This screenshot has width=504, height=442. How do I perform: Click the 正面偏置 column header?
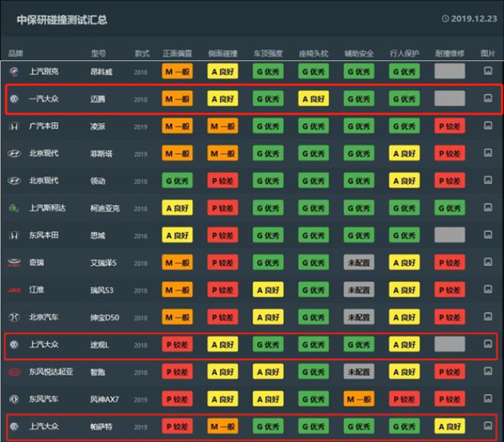click(x=177, y=53)
